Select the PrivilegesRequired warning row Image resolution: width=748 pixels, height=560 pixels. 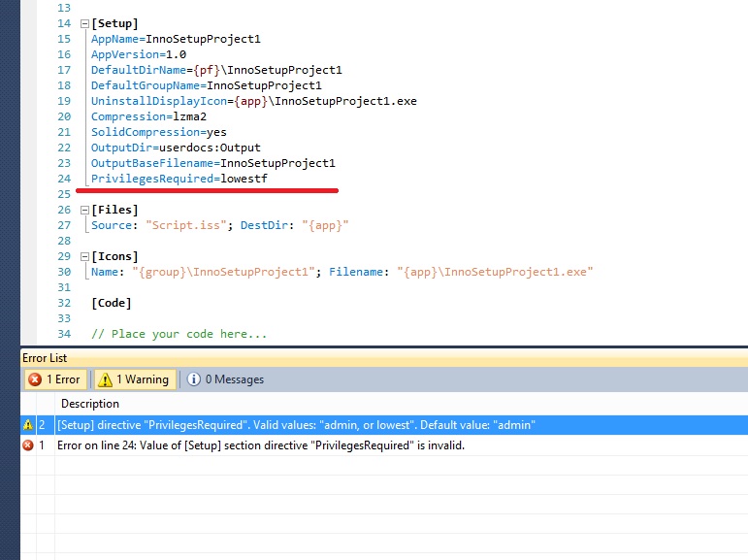pyautogui.click(x=384, y=425)
